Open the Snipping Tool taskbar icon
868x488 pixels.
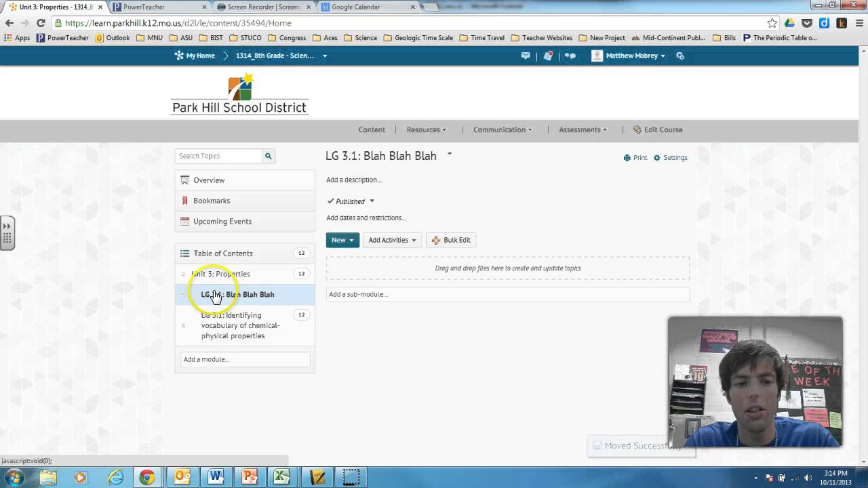pyautogui.click(x=351, y=477)
